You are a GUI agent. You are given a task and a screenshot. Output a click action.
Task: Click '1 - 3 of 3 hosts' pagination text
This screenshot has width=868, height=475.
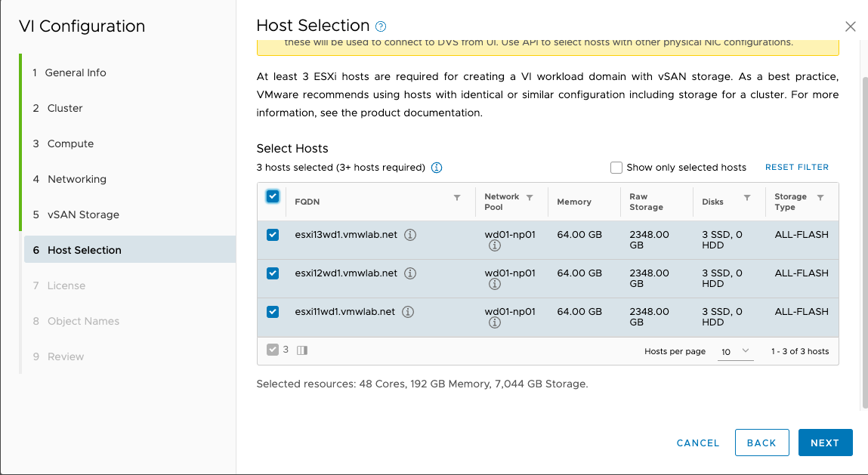(800, 352)
